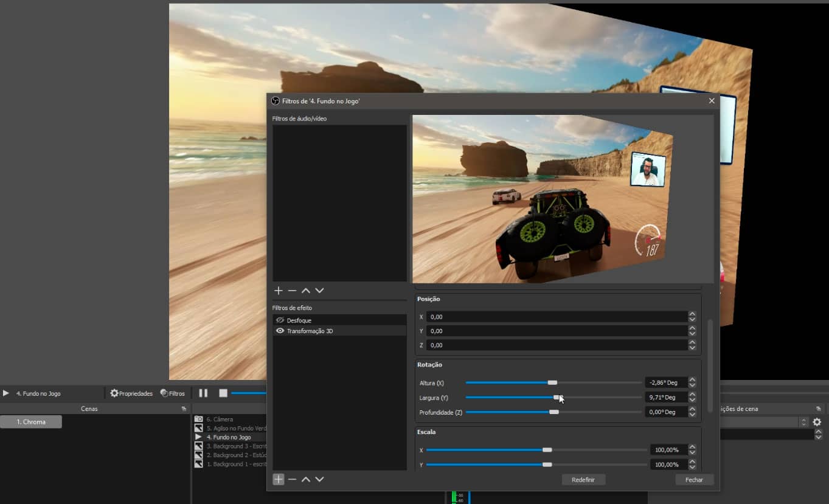The image size is (829, 504).
Task: Click the Altura (X) rotation slider handle
Action: [552, 382]
